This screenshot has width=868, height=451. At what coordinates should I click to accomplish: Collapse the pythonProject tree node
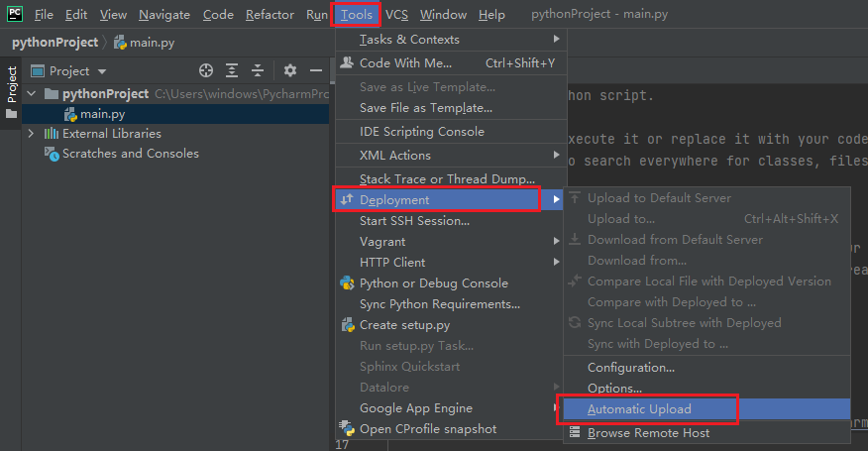[x=32, y=93]
